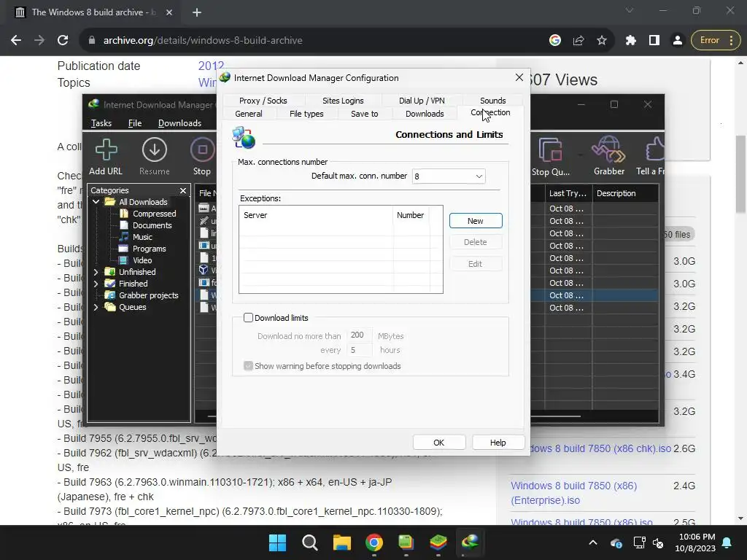747x560 pixels.
Task: Switch to the Dial Up / VPN tab
Action: click(422, 101)
